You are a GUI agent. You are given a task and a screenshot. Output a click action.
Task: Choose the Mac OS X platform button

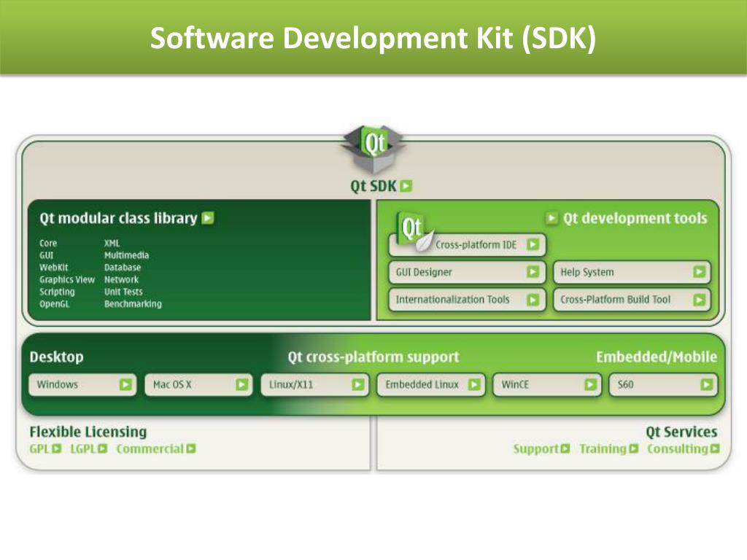(x=198, y=385)
